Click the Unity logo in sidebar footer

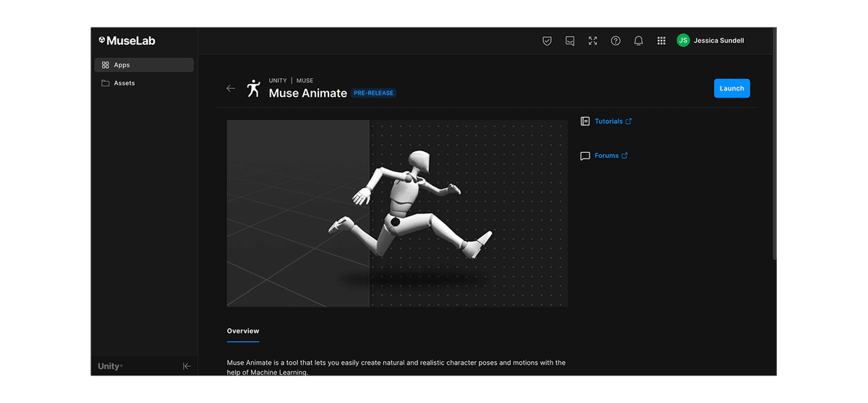[x=110, y=366]
